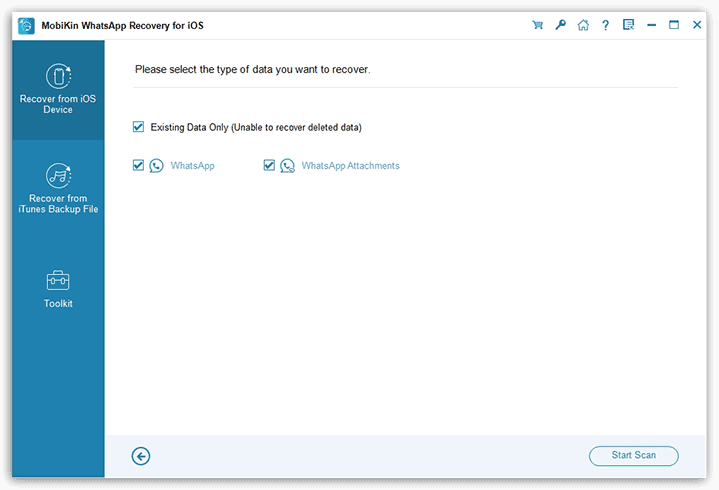Toggle the WhatsApp Attachments checkbox

[269, 165]
